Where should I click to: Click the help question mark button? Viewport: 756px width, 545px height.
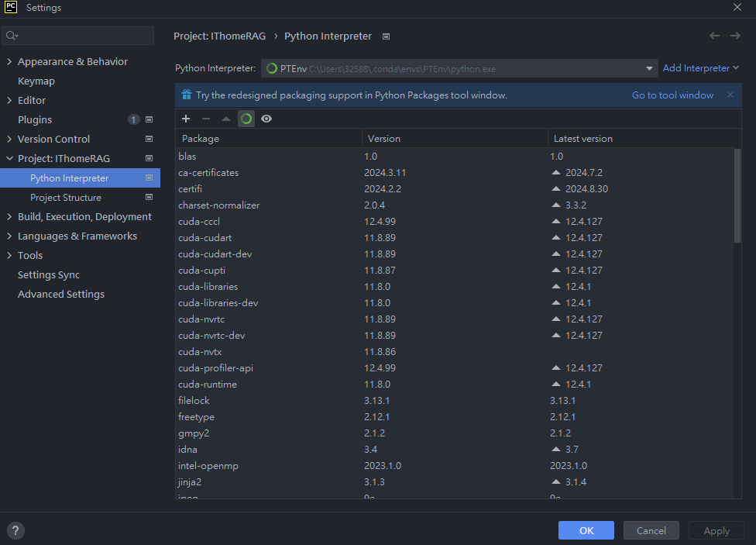point(15,530)
